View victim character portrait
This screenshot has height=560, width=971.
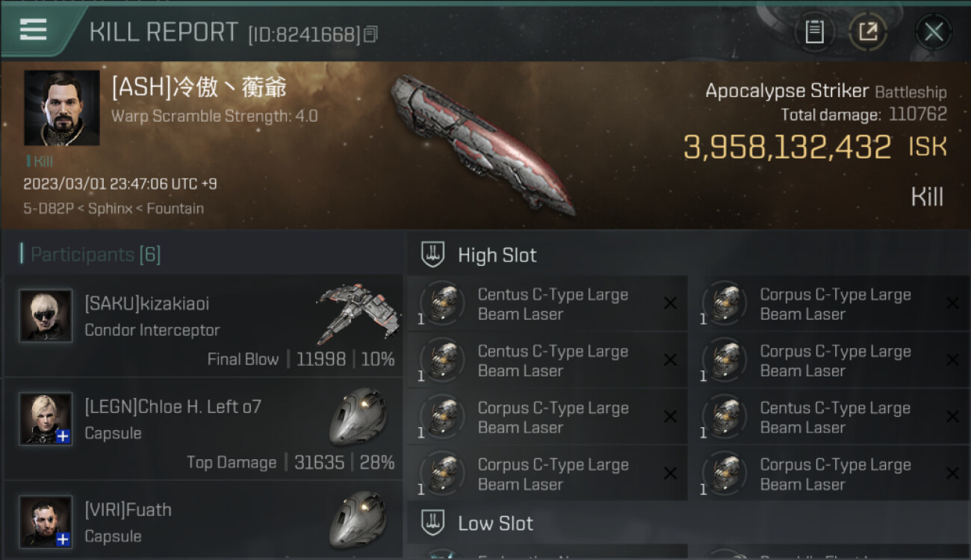click(61, 108)
